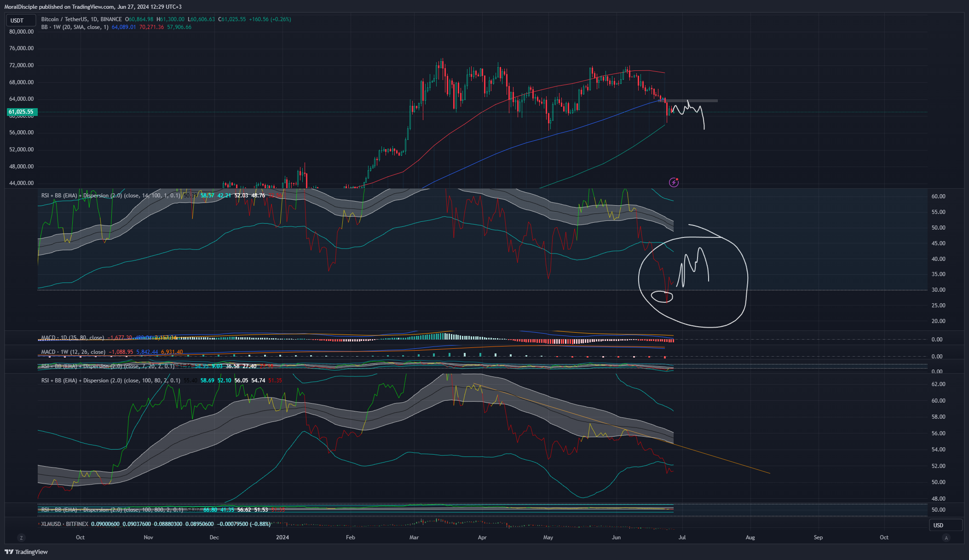Image resolution: width=969 pixels, height=560 pixels.
Task: Click the green 61,025.55 current price label
Action: (22, 112)
